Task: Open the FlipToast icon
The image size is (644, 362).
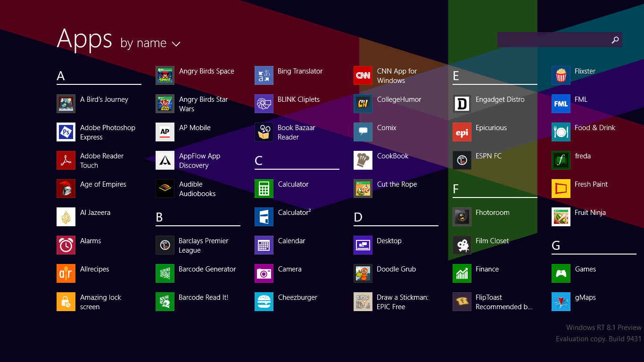Action: [x=462, y=302]
